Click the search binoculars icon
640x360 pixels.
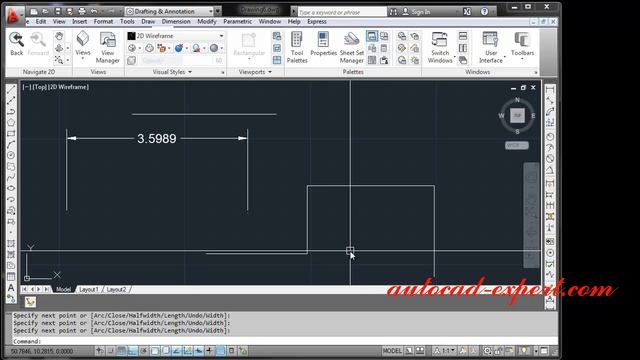pyautogui.click(x=393, y=12)
